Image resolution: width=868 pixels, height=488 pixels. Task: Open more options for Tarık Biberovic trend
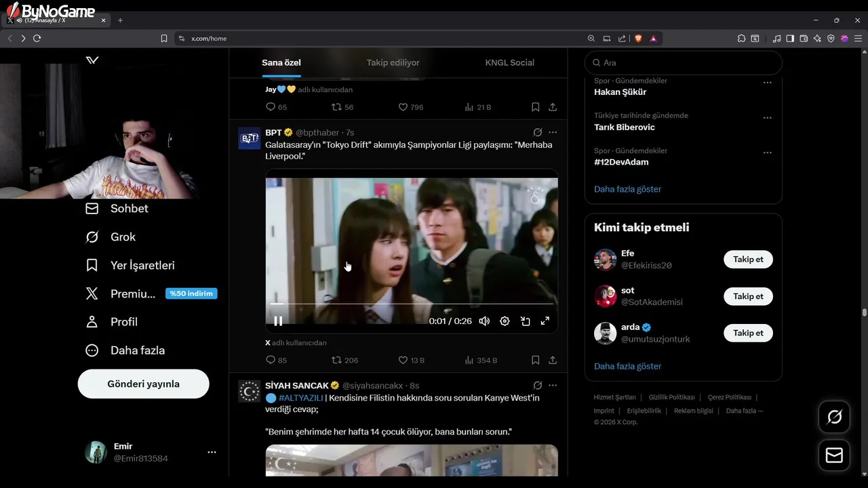click(x=768, y=117)
